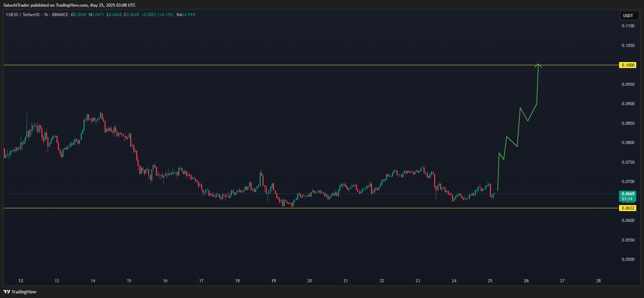Screen dimensions: 644x298
Task: Click the CHESS / TetherUS symbol title
Action: point(23,15)
